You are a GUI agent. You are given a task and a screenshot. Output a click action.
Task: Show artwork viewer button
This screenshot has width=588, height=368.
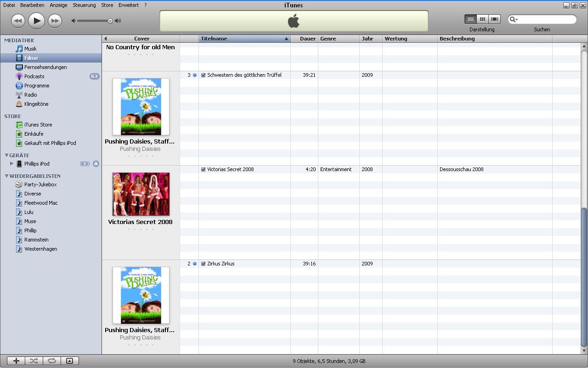(x=69, y=361)
